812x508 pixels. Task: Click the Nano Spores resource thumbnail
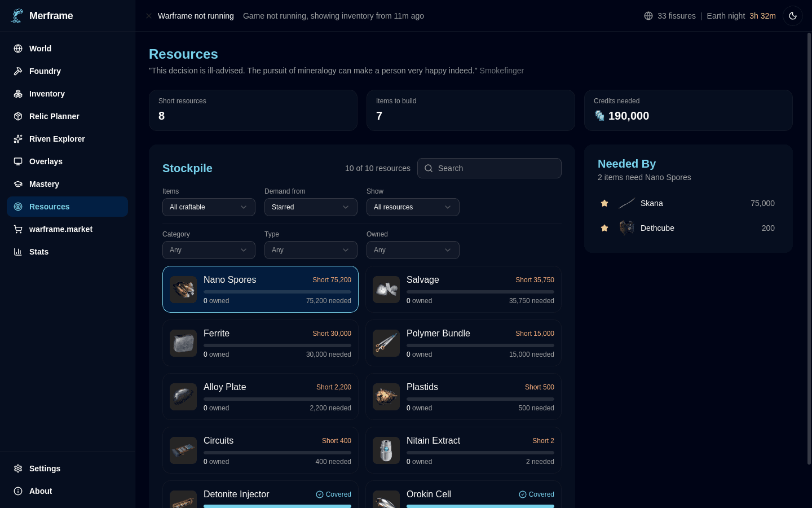point(183,290)
